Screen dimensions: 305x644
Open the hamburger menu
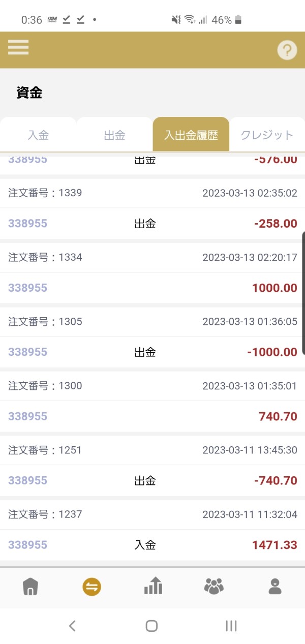[18, 47]
